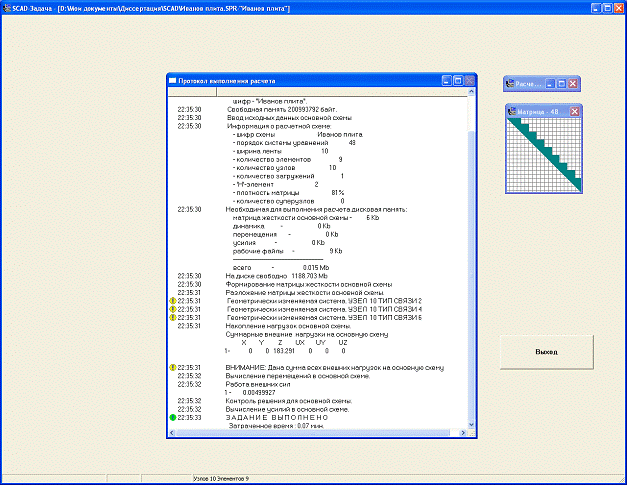Click the stiffness matrix portrait diagram
The width and height of the screenshot is (627, 485).
click(544, 155)
